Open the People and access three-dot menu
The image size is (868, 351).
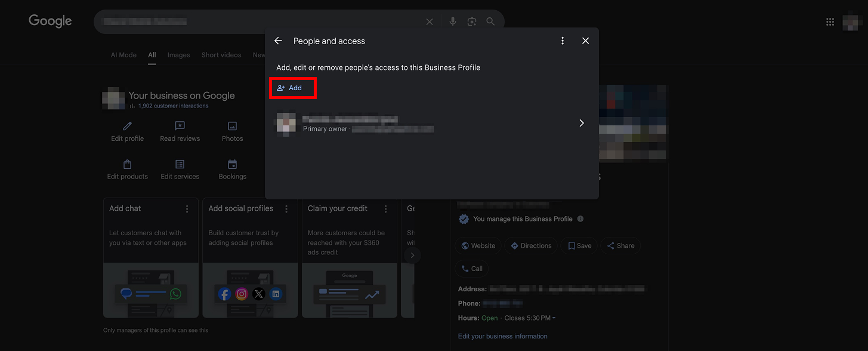click(562, 41)
